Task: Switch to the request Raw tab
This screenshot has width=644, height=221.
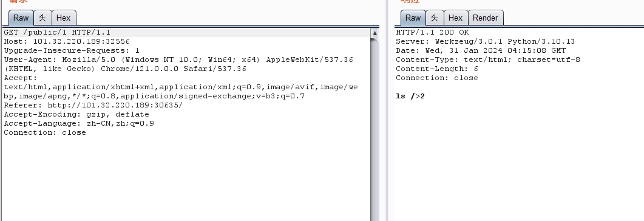Action: pyautogui.click(x=21, y=18)
